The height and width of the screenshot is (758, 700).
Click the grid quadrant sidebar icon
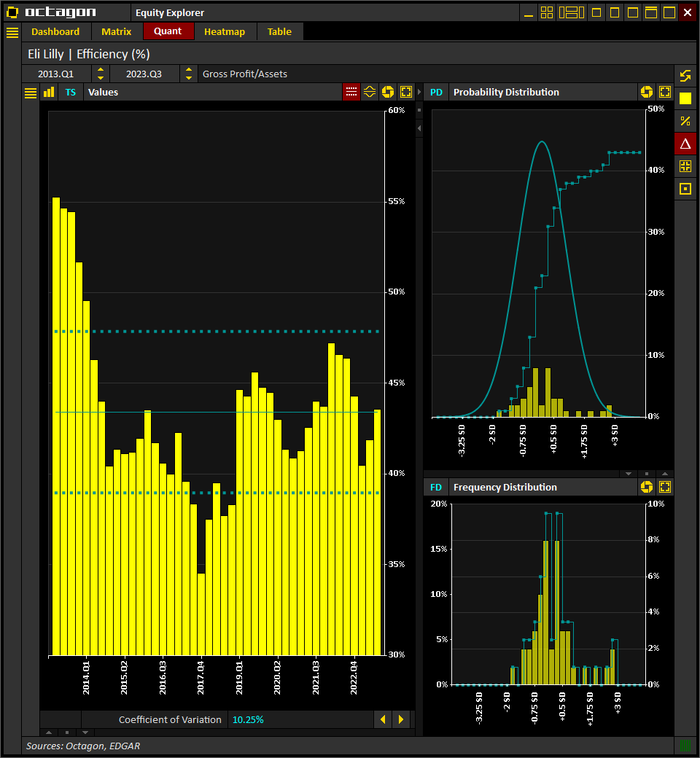click(685, 166)
